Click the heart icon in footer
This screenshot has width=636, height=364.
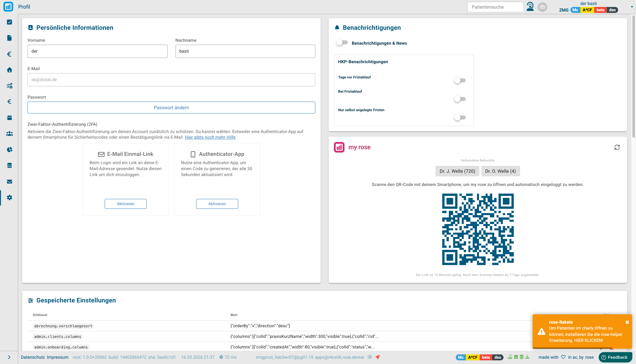pos(563,357)
